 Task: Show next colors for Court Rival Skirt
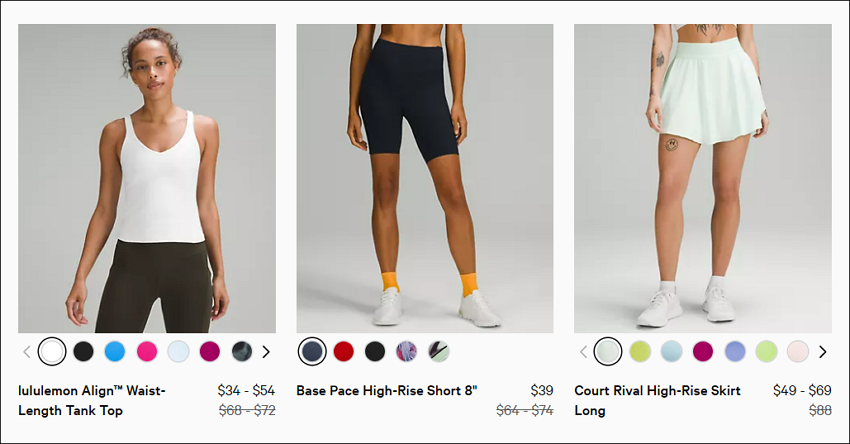[x=822, y=352]
